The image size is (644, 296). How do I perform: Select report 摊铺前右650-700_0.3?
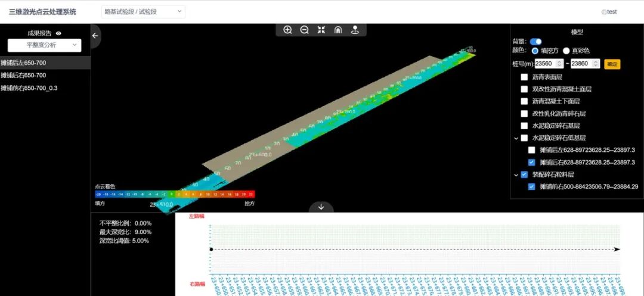[x=45, y=88]
